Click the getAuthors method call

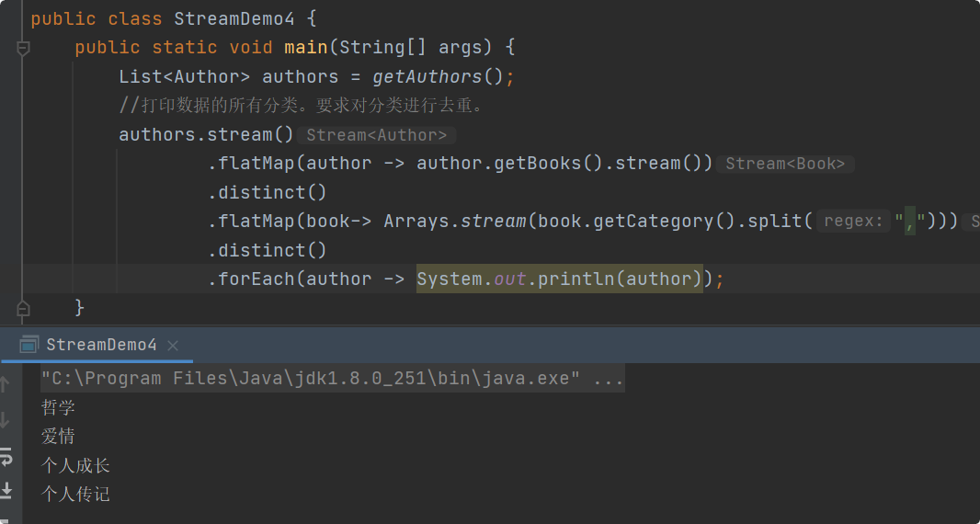tap(427, 76)
